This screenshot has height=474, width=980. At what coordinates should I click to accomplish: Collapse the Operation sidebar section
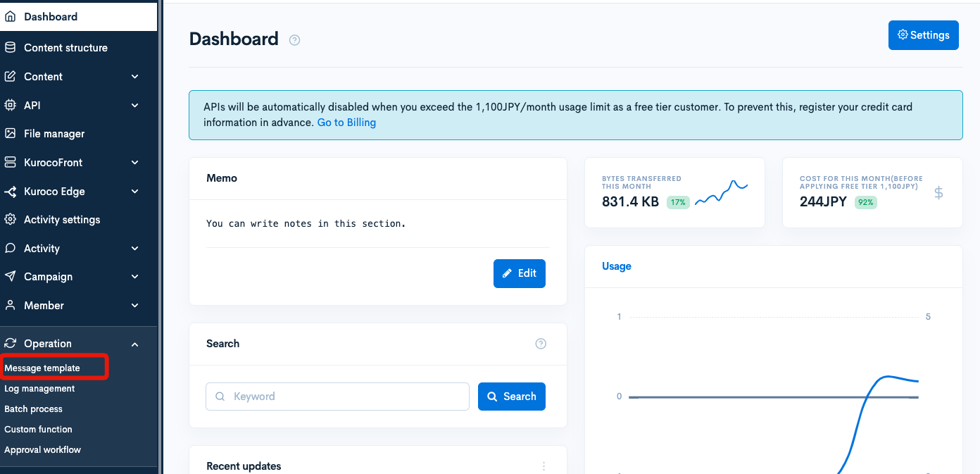coord(134,344)
